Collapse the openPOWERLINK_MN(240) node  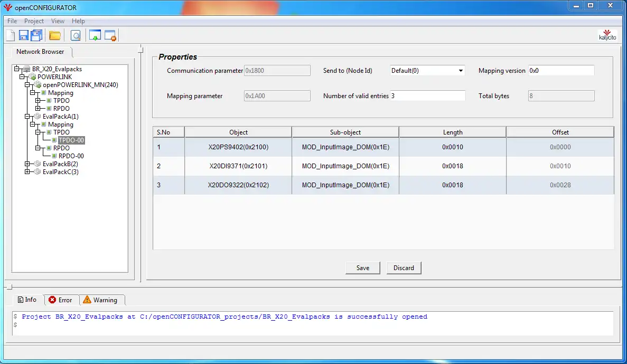27,85
